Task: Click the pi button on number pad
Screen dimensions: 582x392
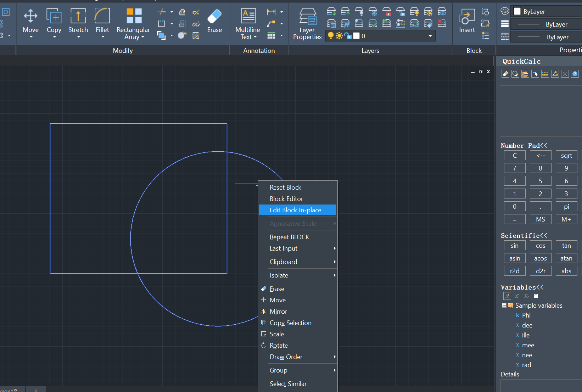Action: coord(566,206)
